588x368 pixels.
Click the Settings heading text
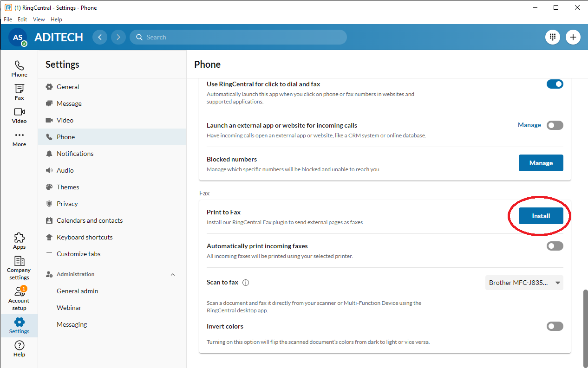[x=62, y=65]
